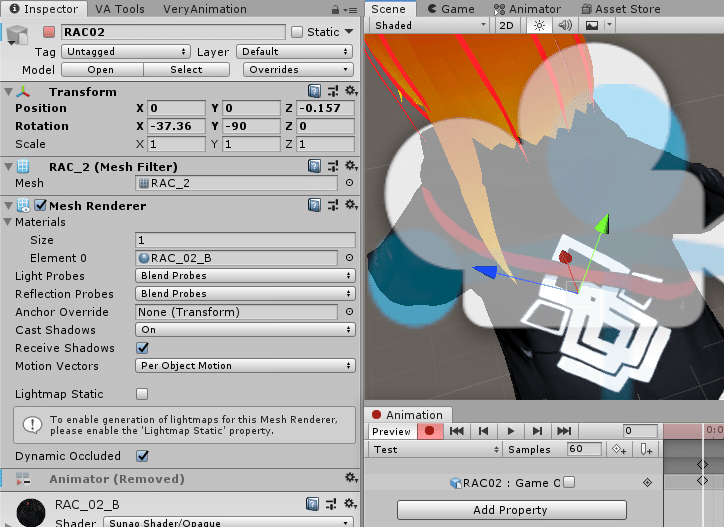
Task: Switch to VA Tools tab
Action: pyautogui.click(x=120, y=9)
